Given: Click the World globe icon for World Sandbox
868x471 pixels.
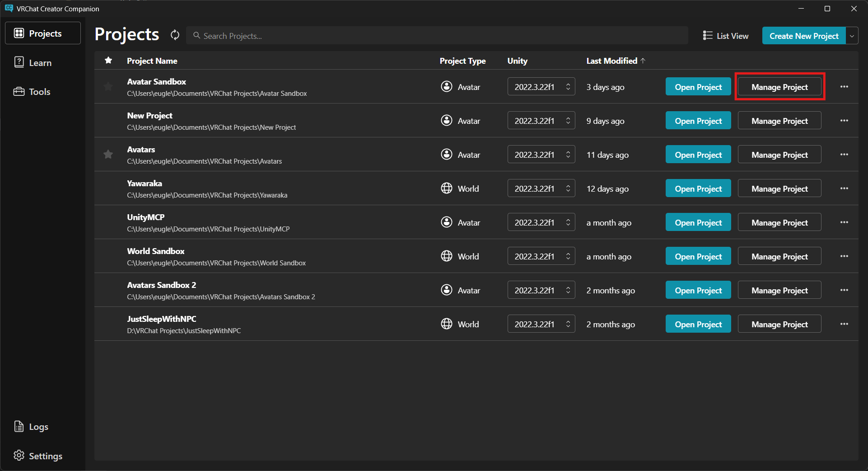Looking at the screenshot, I should [x=447, y=256].
